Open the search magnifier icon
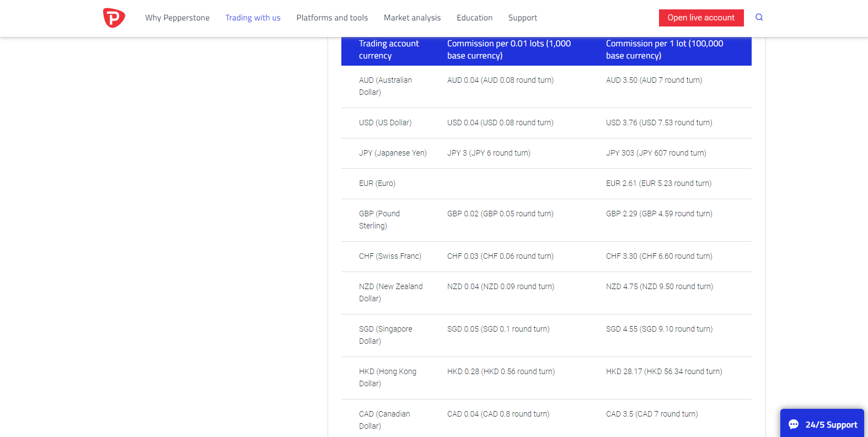The width and height of the screenshot is (868, 437). pos(759,17)
